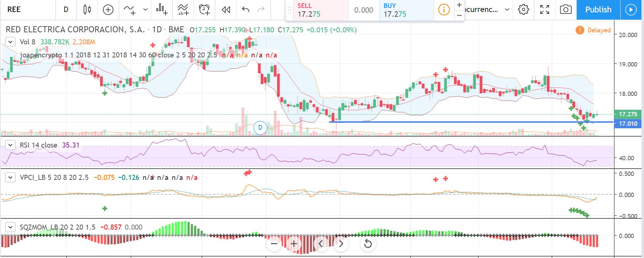The height and width of the screenshot is (258, 644).
Task: Open chart settings via the gear icon
Action: click(523, 10)
